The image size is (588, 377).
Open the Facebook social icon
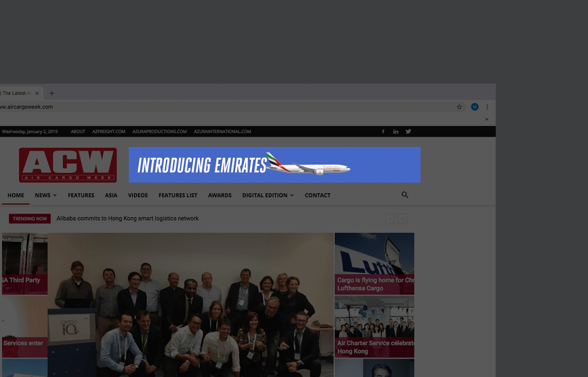(383, 132)
